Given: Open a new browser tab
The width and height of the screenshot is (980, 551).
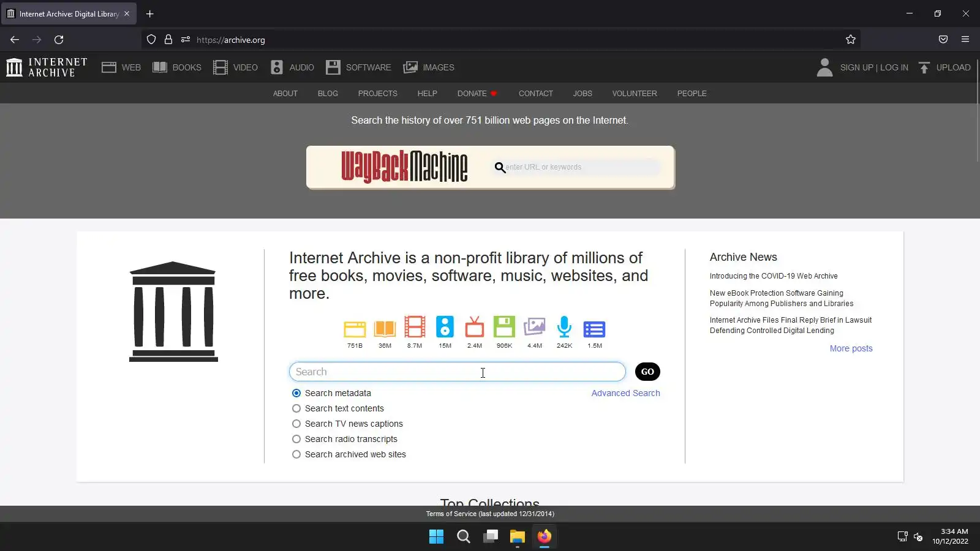Looking at the screenshot, I should [x=149, y=13].
